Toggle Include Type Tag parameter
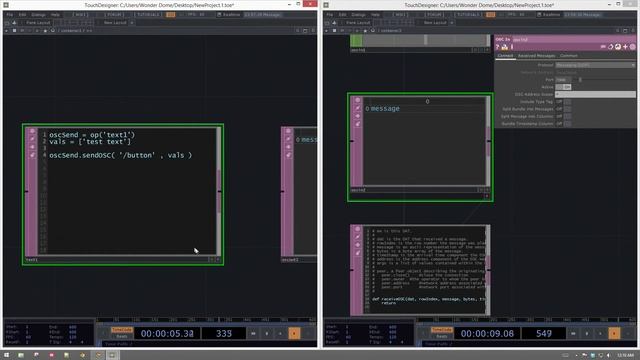 coord(563,102)
